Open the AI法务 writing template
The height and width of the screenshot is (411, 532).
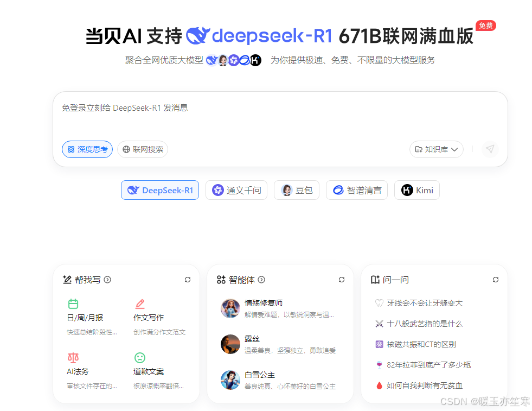pyautogui.click(x=92, y=371)
